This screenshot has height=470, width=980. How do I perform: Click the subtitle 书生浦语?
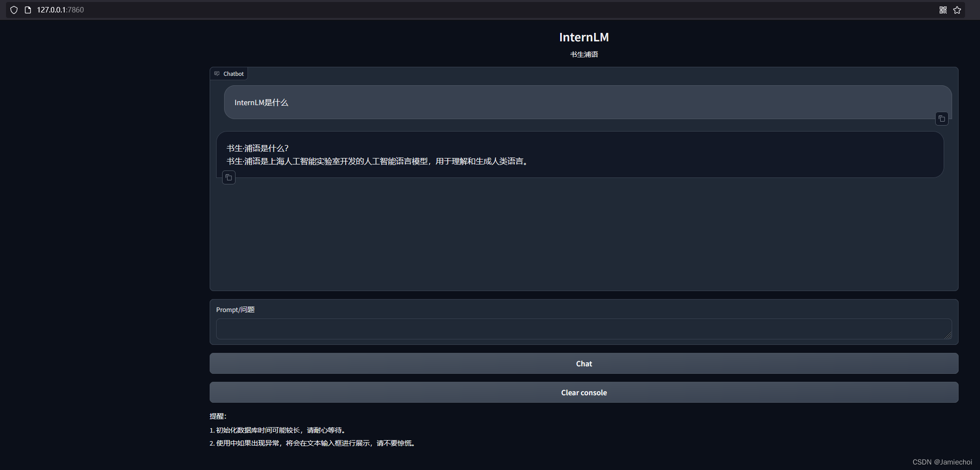click(584, 54)
